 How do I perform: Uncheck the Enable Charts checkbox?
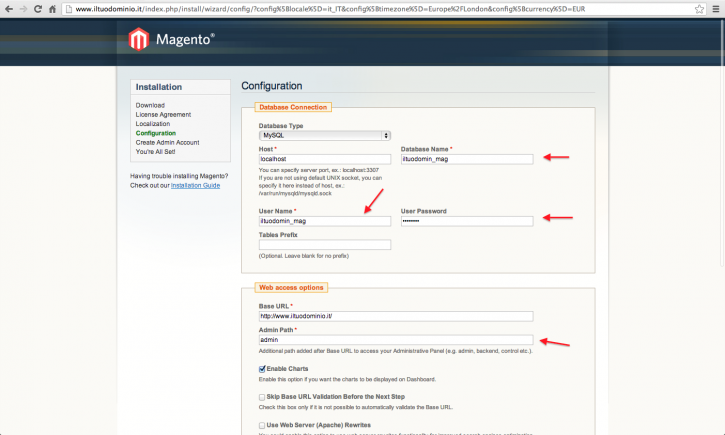coord(262,369)
